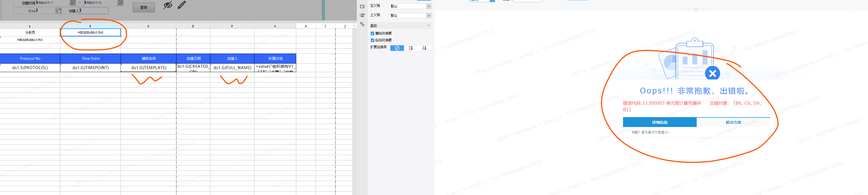868x195 pixels.
Task: Switch to 详细信息 tab in error dialog
Action: (x=659, y=122)
